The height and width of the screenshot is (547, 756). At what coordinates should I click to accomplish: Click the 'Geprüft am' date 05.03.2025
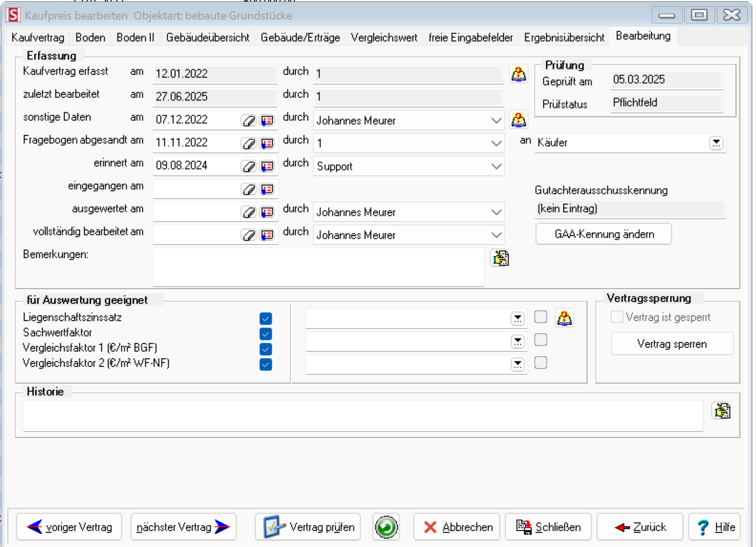click(666, 80)
